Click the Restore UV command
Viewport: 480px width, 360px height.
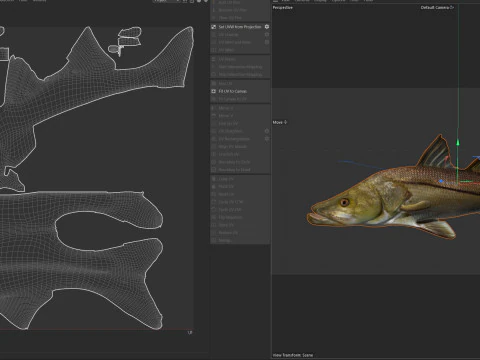225,232
